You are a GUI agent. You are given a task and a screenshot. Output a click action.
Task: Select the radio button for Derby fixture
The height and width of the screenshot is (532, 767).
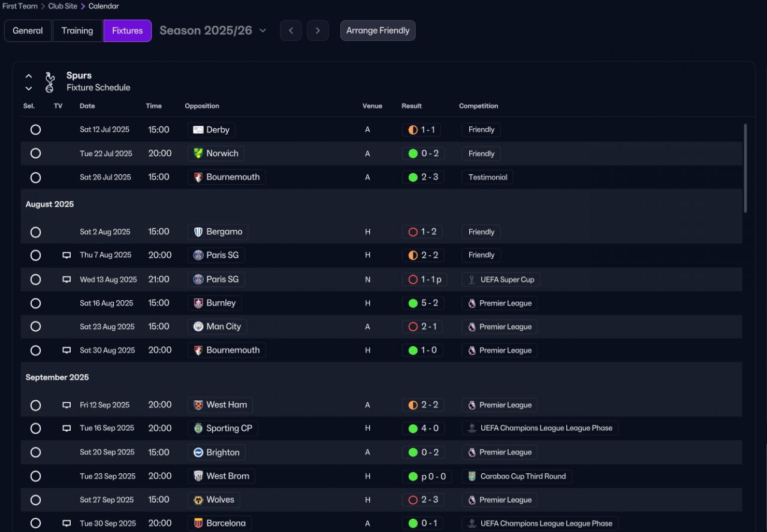click(x=35, y=129)
